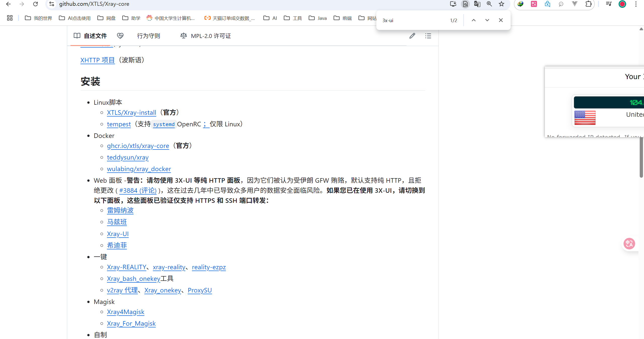This screenshot has height=339, width=644.
Task: Jump to previous find result
Action: [474, 20]
